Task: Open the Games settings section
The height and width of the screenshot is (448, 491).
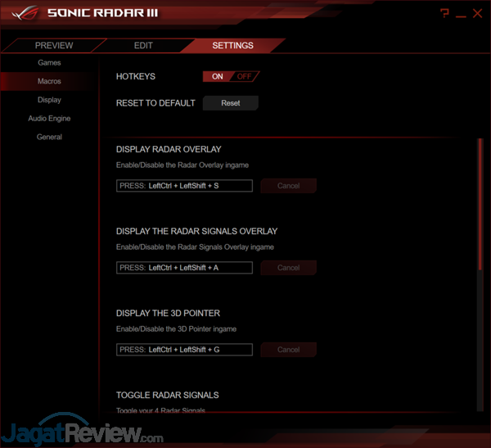Action: point(49,63)
